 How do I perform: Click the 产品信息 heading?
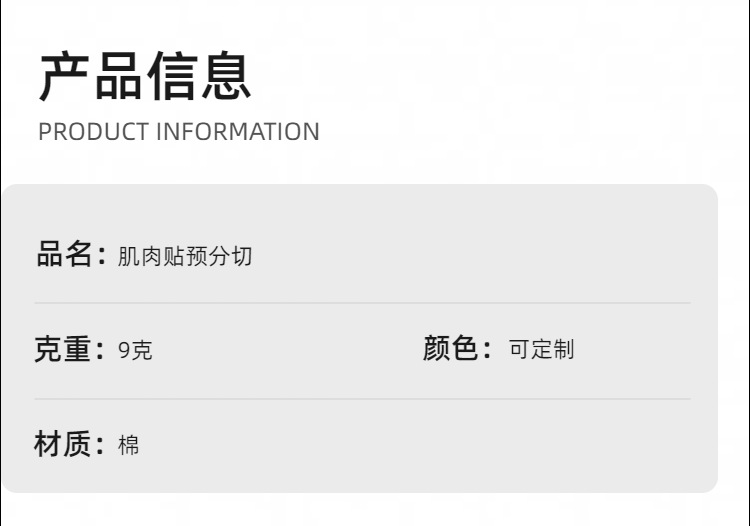coord(145,77)
